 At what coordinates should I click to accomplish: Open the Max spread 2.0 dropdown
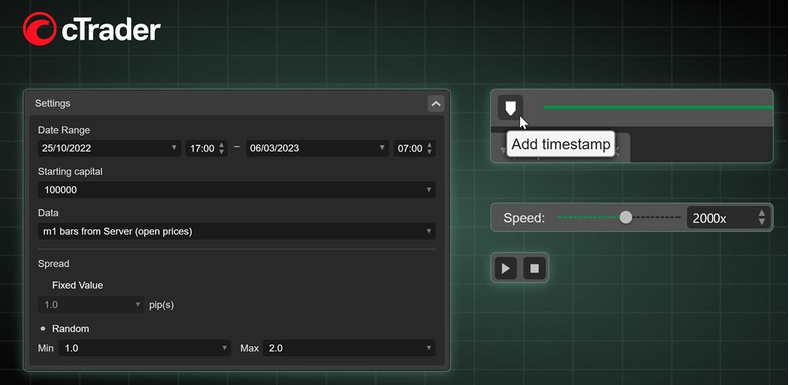pyautogui.click(x=349, y=348)
